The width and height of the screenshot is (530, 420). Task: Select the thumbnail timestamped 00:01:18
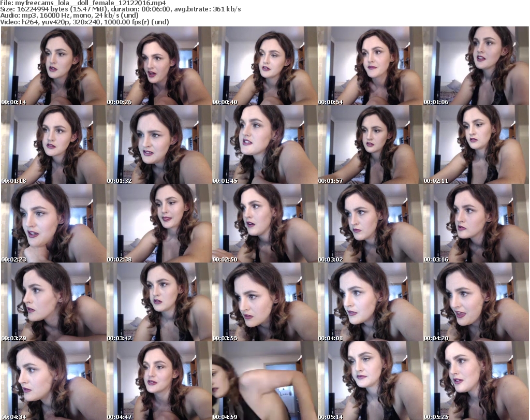[53, 144]
